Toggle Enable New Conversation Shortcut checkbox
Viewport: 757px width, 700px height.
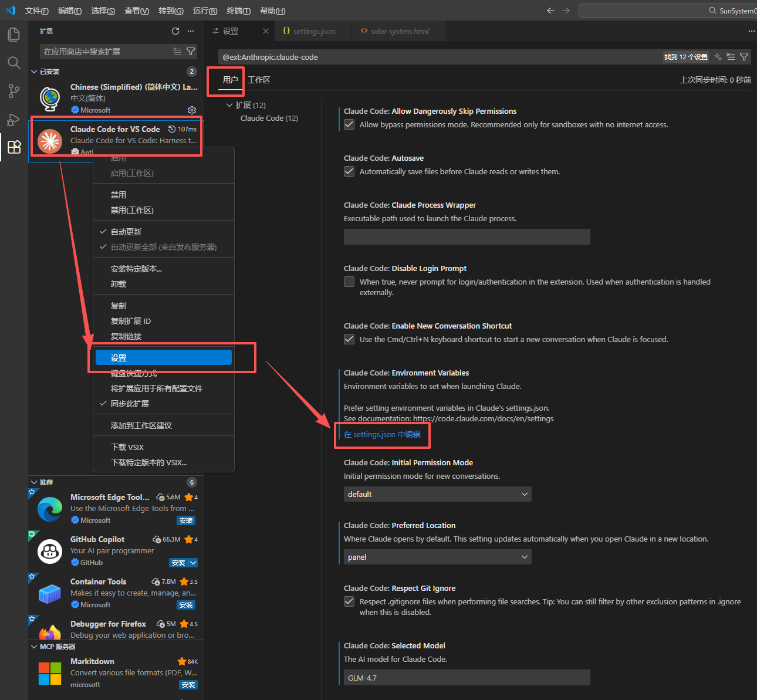point(349,339)
